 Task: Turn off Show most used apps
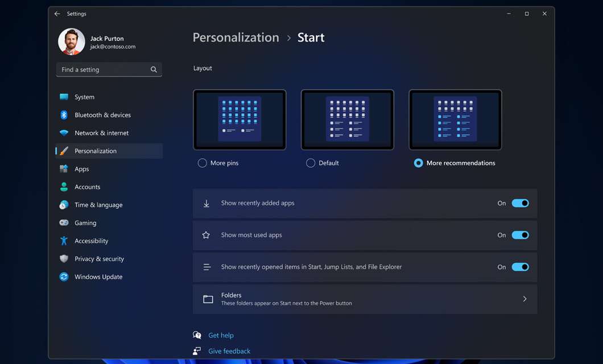point(521,235)
